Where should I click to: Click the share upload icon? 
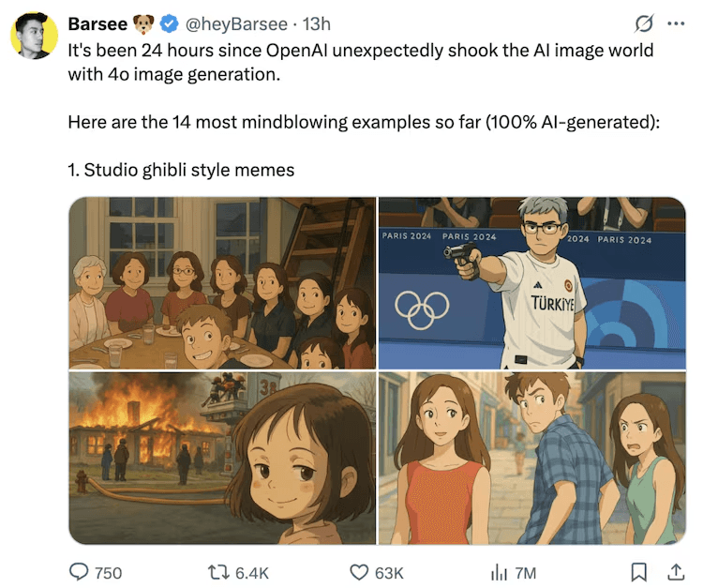tap(676, 572)
